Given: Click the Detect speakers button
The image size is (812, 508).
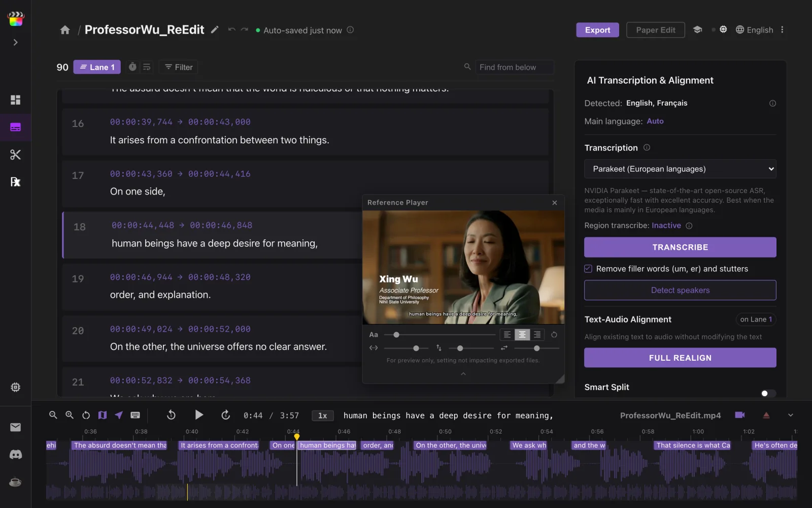Looking at the screenshot, I should tap(680, 290).
